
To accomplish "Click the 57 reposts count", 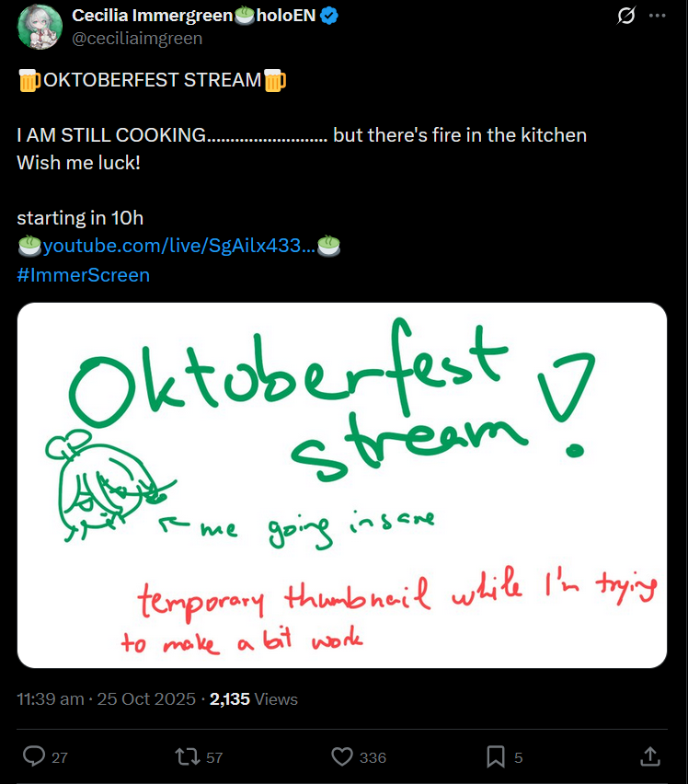I will coord(214,757).
